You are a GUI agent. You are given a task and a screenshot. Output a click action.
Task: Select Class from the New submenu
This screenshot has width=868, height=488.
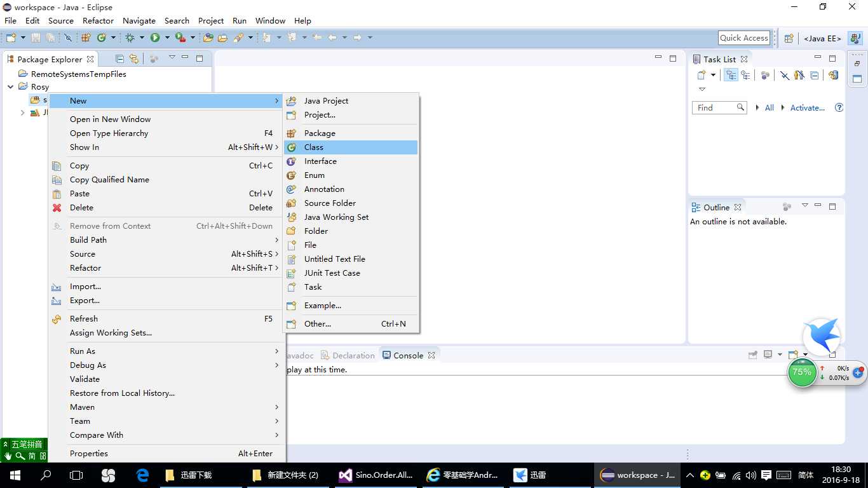pyautogui.click(x=350, y=147)
